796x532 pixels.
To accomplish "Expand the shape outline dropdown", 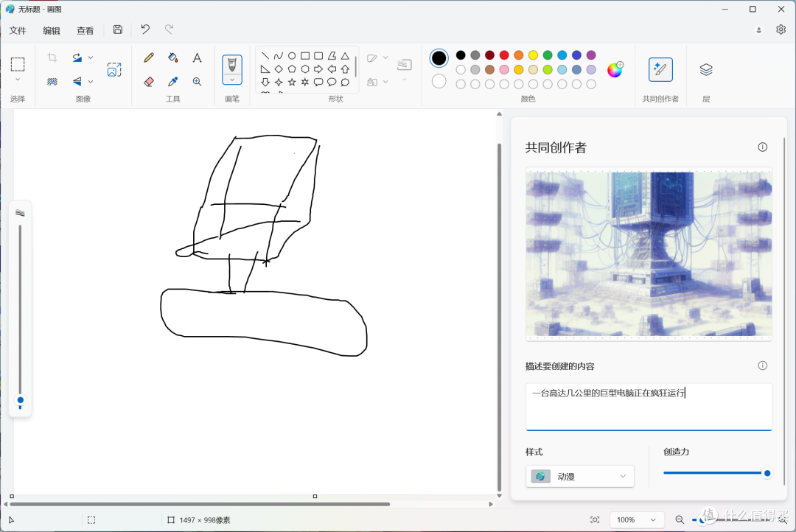I will 385,58.
